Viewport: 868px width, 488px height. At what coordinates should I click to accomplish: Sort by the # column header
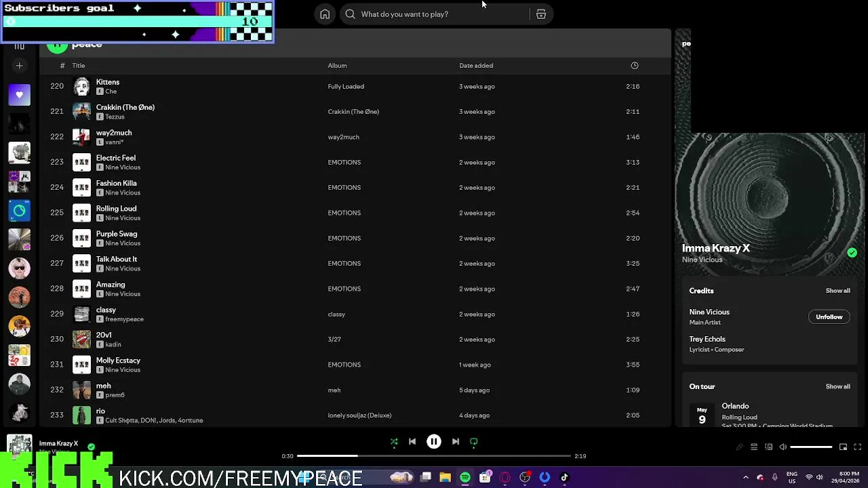(62, 66)
